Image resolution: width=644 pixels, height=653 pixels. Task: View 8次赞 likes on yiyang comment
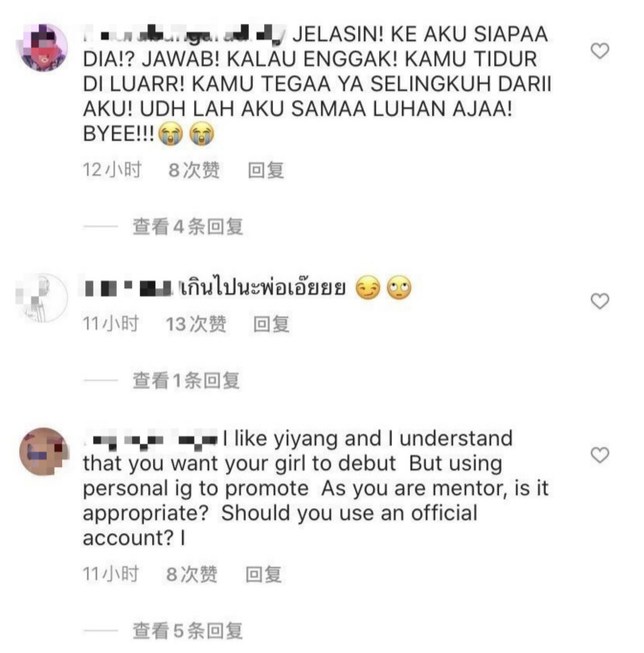[x=192, y=574]
